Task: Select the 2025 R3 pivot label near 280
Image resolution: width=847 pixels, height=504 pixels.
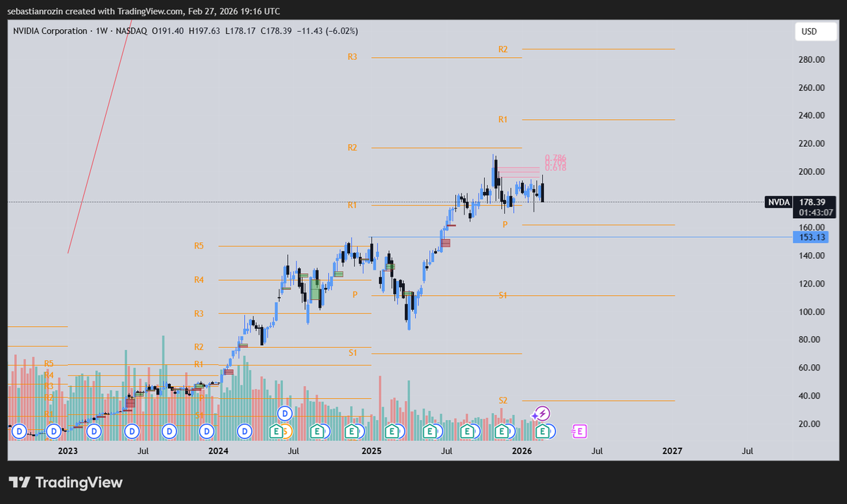Action: pos(352,56)
